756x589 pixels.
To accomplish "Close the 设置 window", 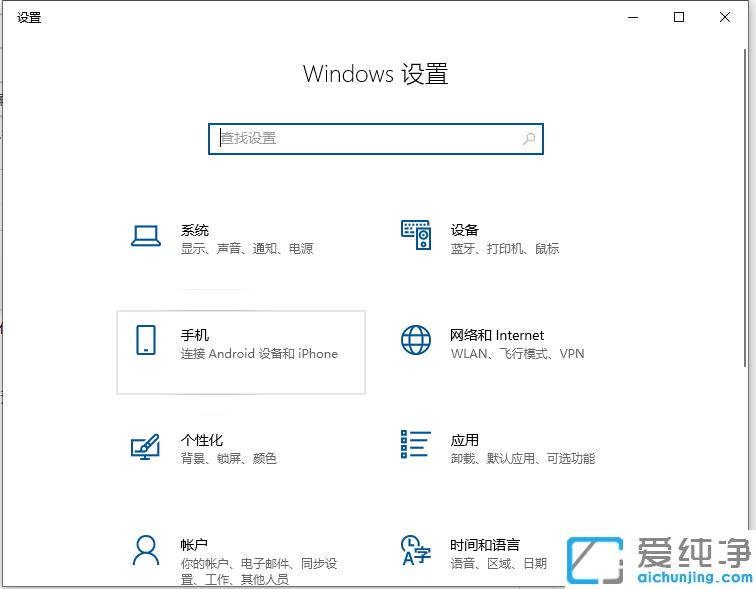I will pos(725,17).
